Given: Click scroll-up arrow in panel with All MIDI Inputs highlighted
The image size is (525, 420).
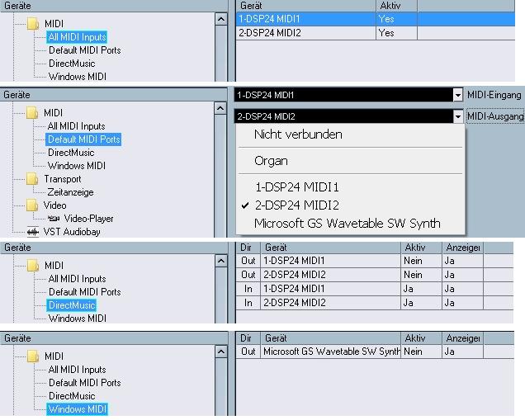Looking at the screenshot, I should click(x=221, y=19).
